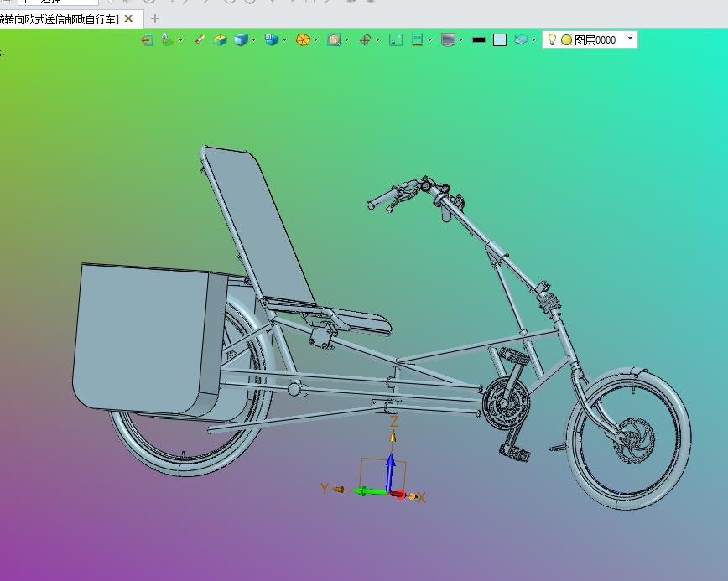Click the teal layer plane icon

(x=521, y=40)
